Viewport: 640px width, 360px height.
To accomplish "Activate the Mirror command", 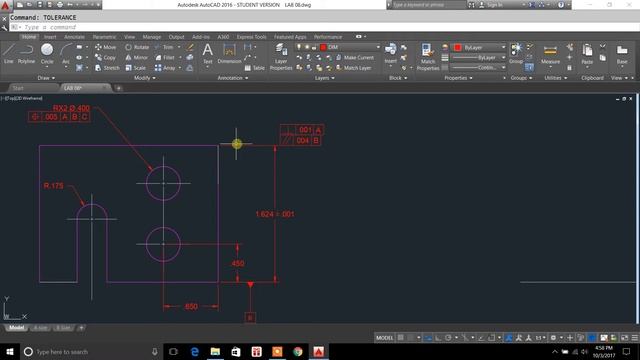I will point(137,58).
